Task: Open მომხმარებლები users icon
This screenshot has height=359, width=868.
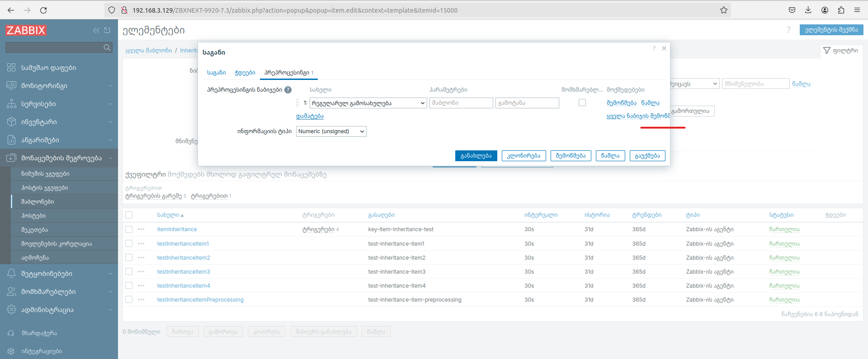Action: pos(11,291)
